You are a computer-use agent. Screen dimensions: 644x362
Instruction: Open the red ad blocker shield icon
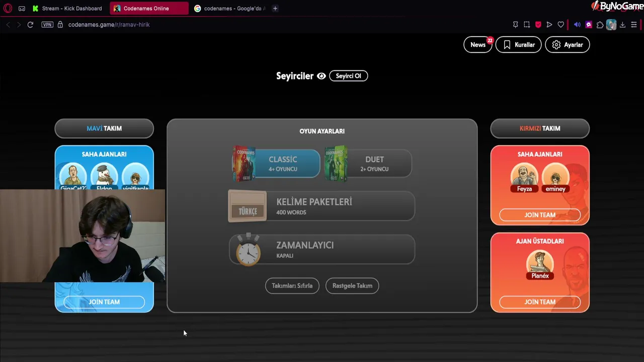click(x=538, y=25)
